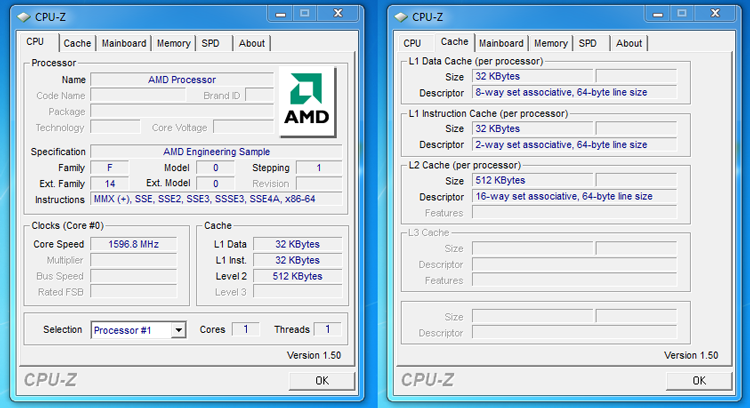Click Ext. Model value 0

[x=216, y=184]
